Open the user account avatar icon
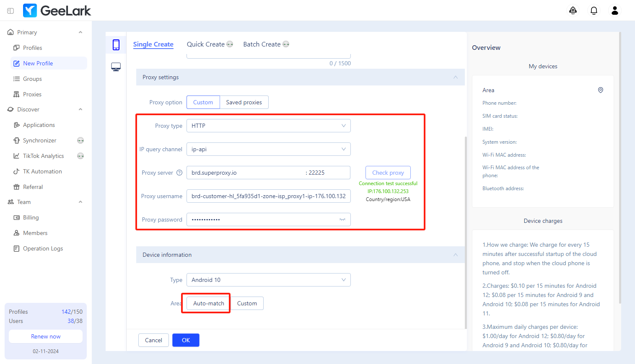 [x=614, y=11]
